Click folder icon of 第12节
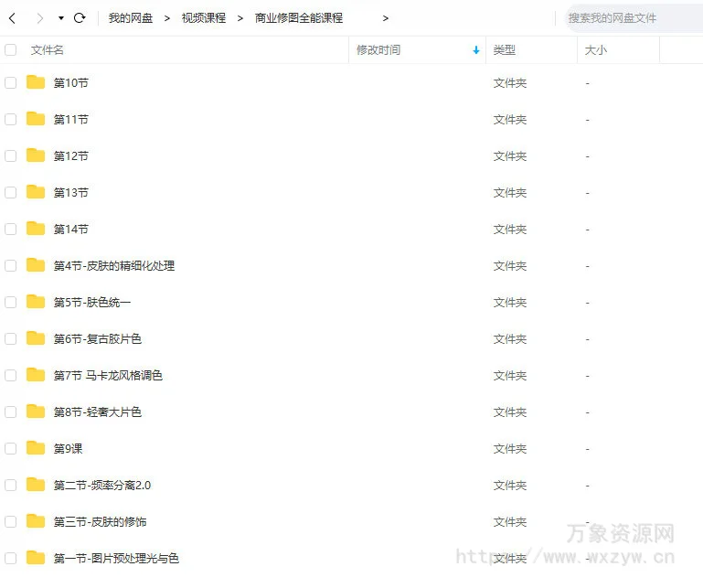 coord(36,155)
